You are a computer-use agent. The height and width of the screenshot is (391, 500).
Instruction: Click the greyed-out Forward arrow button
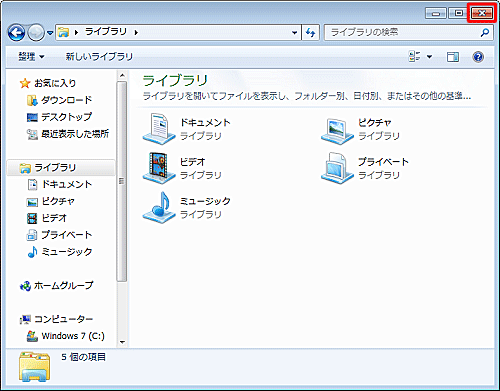click(x=35, y=33)
